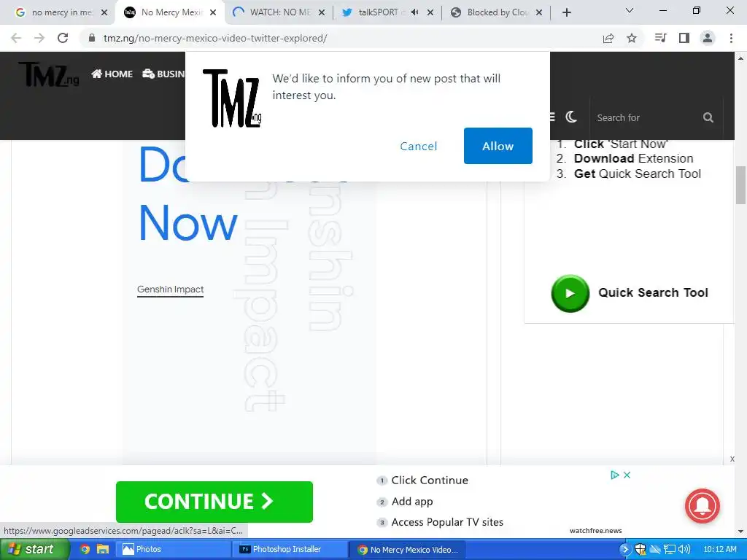
Task: Click the page vertical scrollbar thumb
Action: (741, 184)
